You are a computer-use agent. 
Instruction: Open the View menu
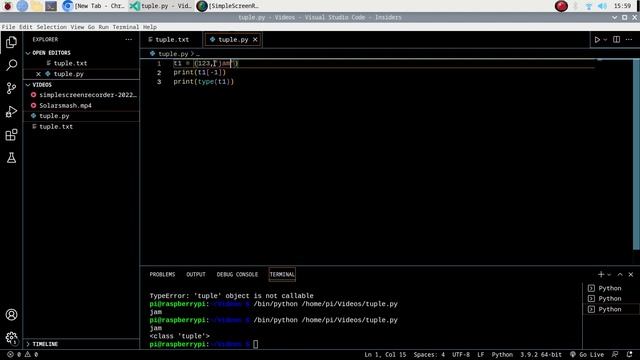(x=77, y=27)
